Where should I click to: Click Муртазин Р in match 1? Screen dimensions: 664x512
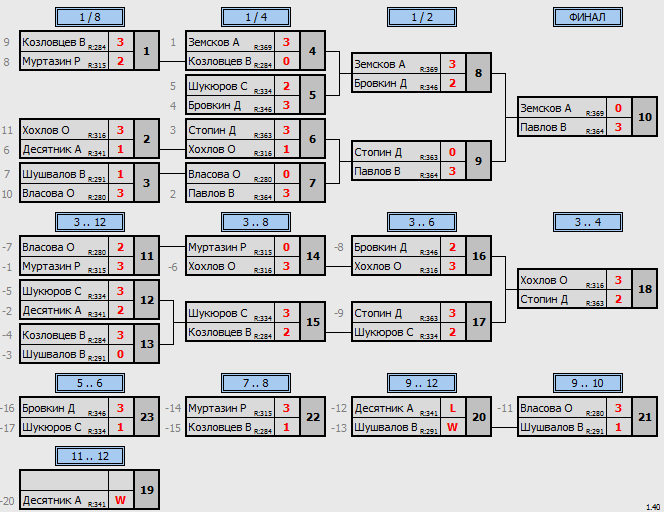pyautogui.click(x=51, y=61)
